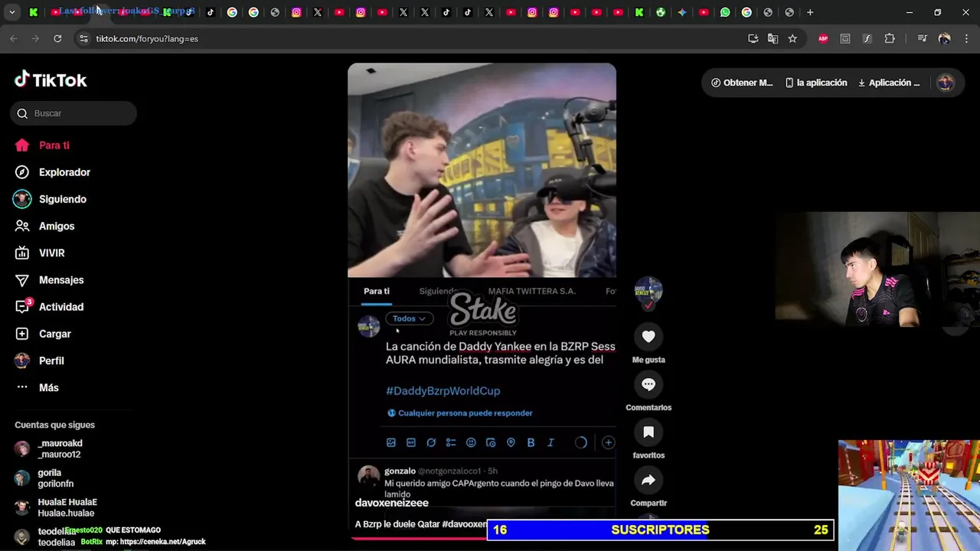Open a new browser tab
The image size is (980, 551).
810,12
